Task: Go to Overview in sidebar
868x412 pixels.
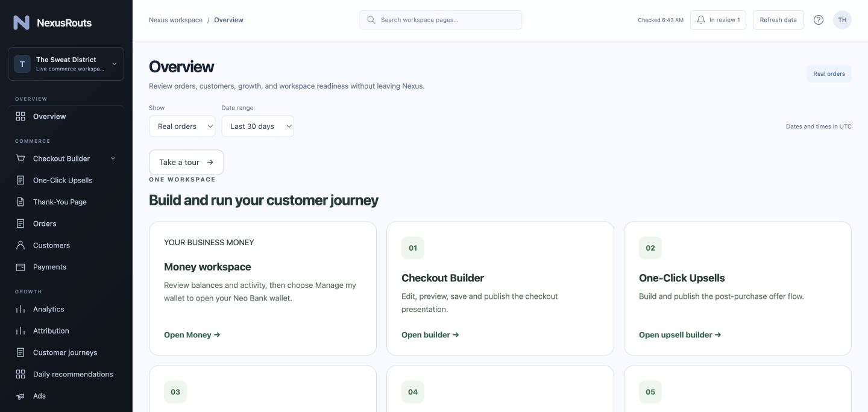Action: [66, 116]
